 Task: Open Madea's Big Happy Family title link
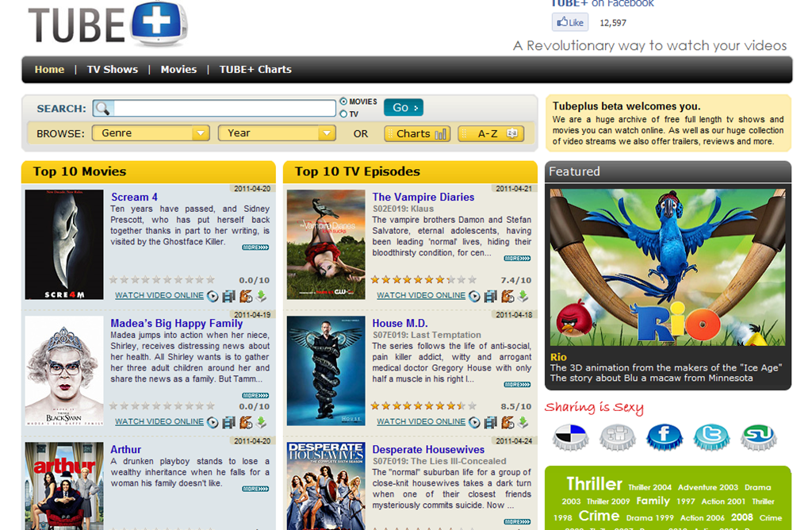177,323
